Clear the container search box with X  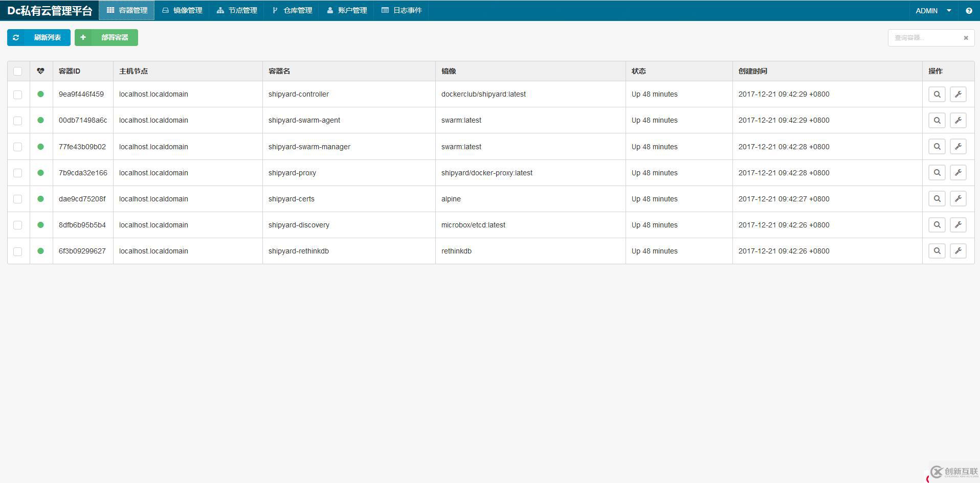[966, 38]
